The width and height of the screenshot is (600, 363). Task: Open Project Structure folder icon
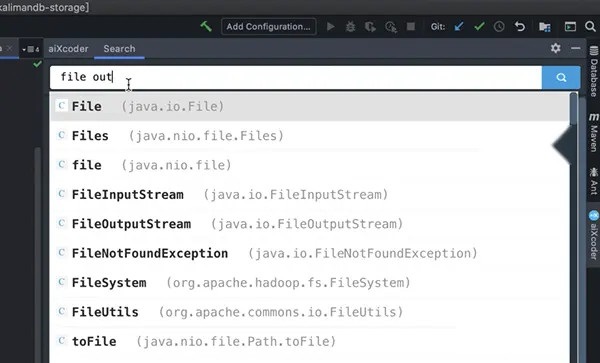(x=545, y=27)
